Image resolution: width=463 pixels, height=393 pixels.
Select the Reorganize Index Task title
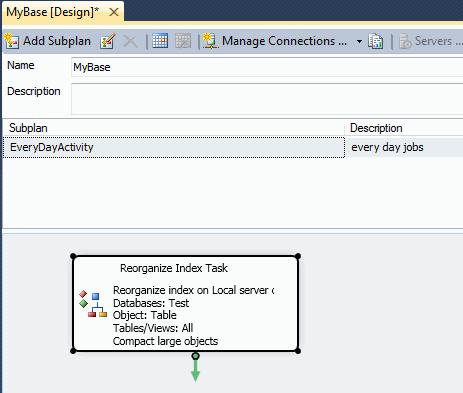[174, 268]
